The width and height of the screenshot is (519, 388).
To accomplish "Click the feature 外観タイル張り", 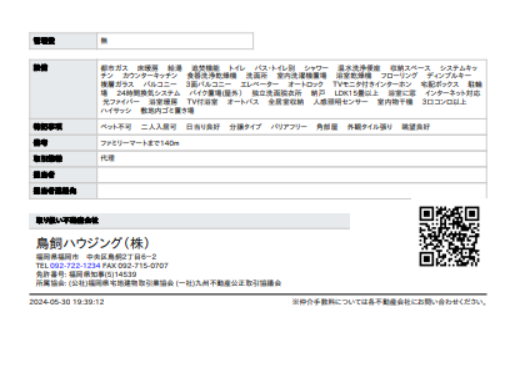I will [370, 127].
